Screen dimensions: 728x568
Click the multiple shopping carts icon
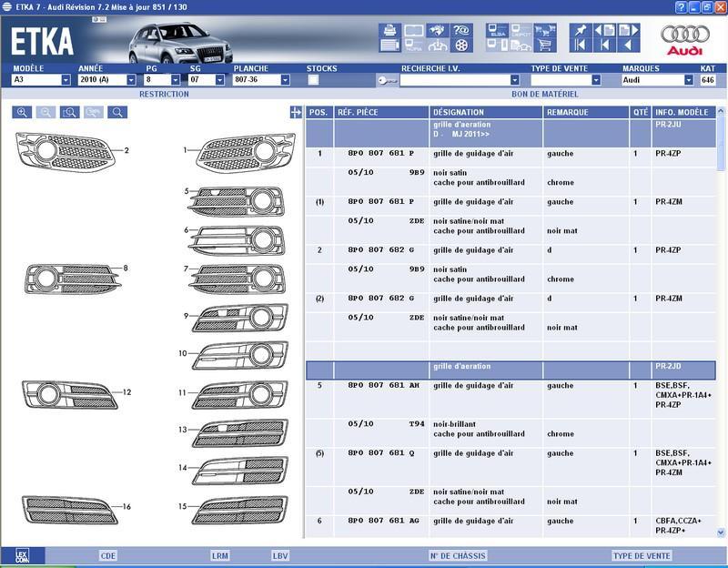click(545, 30)
